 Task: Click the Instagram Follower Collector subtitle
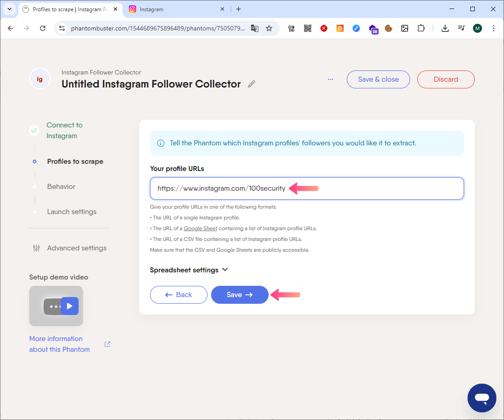[101, 73]
